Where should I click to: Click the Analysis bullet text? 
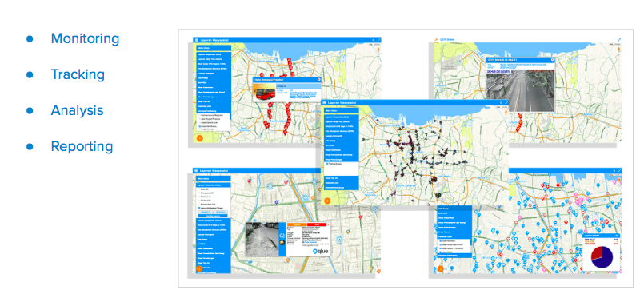[x=77, y=111]
